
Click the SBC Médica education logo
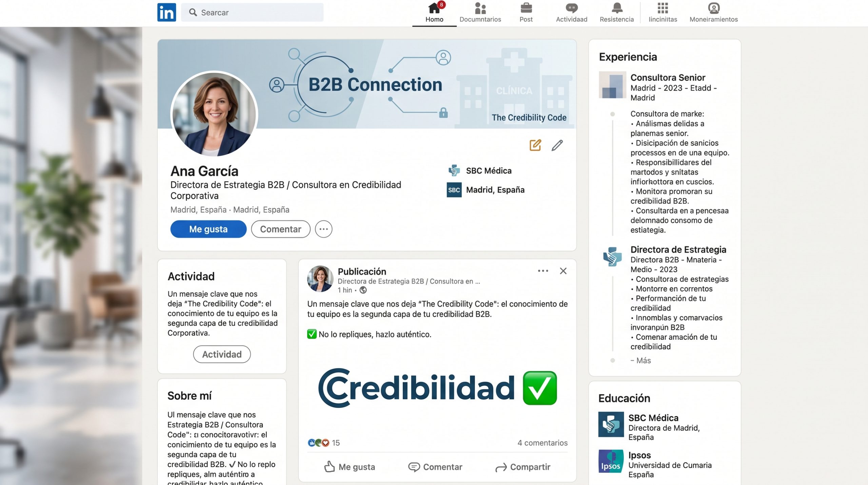[611, 424]
